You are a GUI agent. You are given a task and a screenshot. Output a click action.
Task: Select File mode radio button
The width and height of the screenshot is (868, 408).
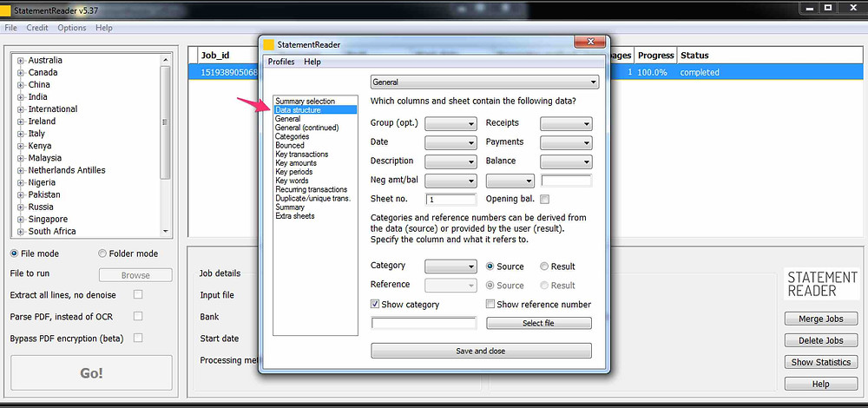(x=14, y=253)
